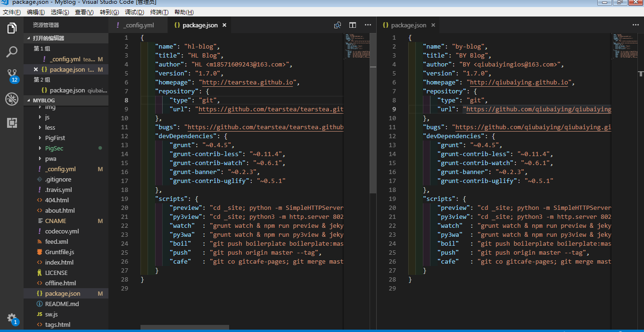
Task: Open the 终端(T) menu
Action: click(x=159, y=12)
